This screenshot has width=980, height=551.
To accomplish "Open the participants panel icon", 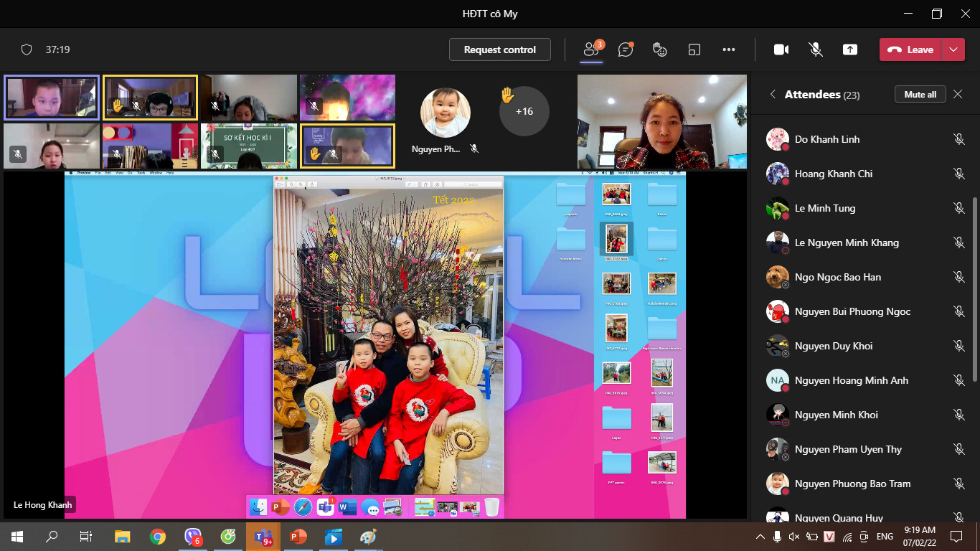I will click(x=591, y=50).
